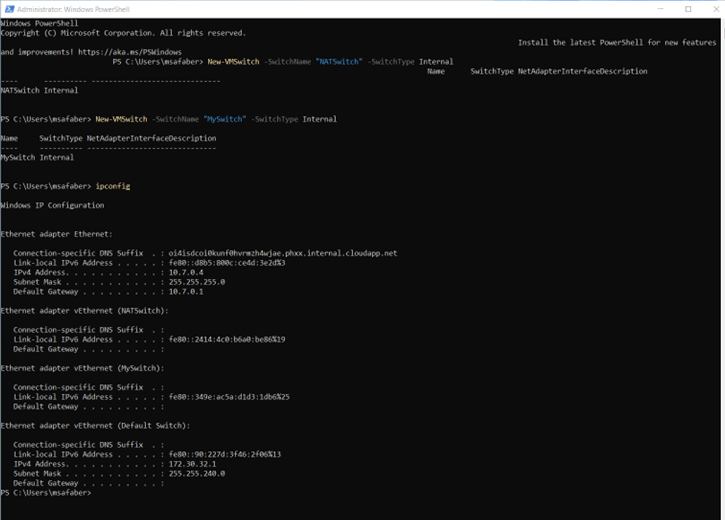Click the 'Ethernet adapter vEthernet (Default Switch)' heading

[94, 425]
